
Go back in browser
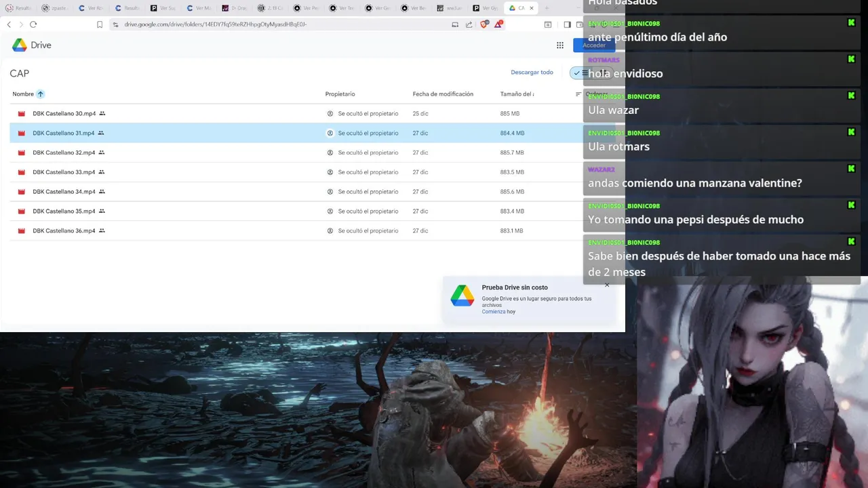tap(9, 24)
